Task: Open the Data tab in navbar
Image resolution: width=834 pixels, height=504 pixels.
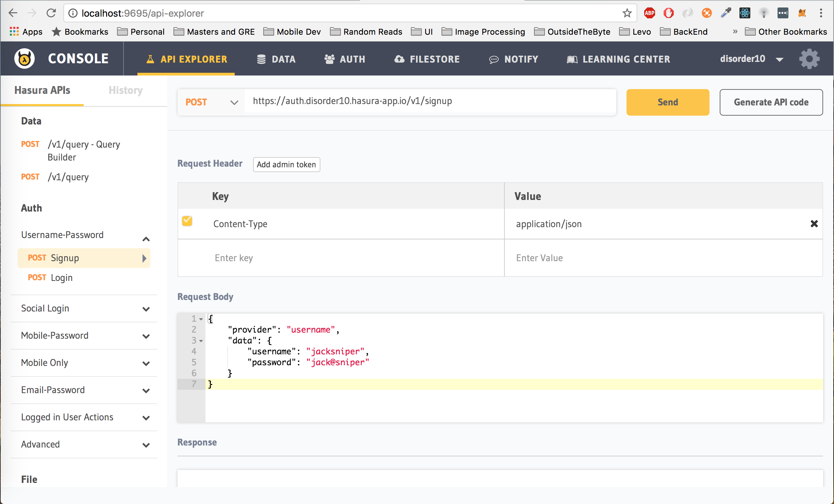Action: (276, 59)
